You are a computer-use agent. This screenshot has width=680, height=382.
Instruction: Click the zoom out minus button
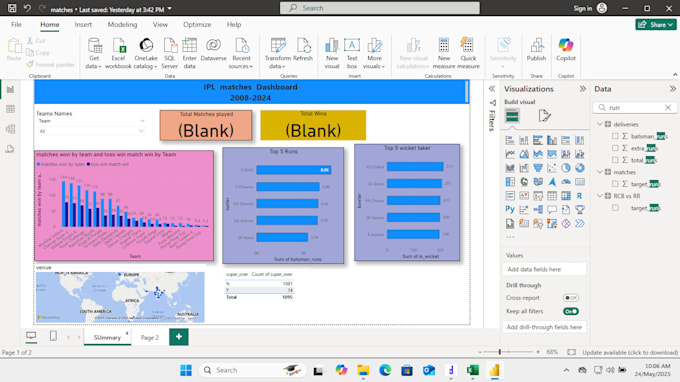480,352
